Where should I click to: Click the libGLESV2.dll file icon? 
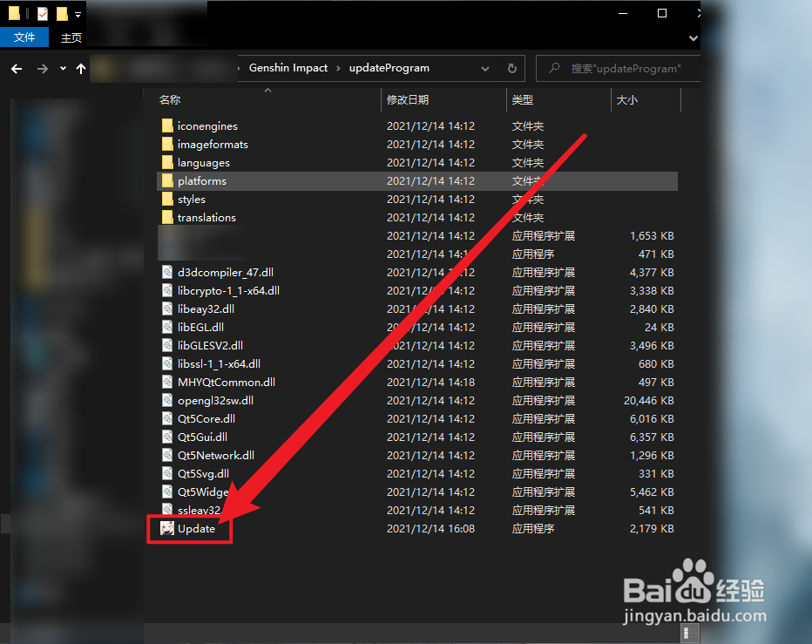(x=167, y=345)
